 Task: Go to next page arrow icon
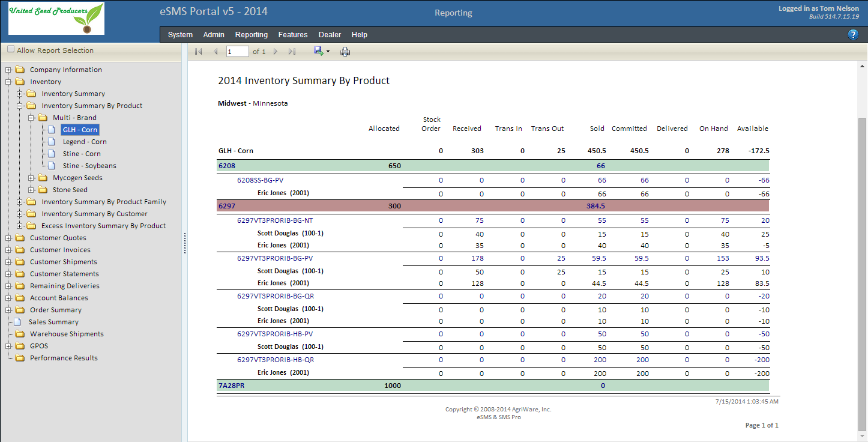[x=276, y=52]
